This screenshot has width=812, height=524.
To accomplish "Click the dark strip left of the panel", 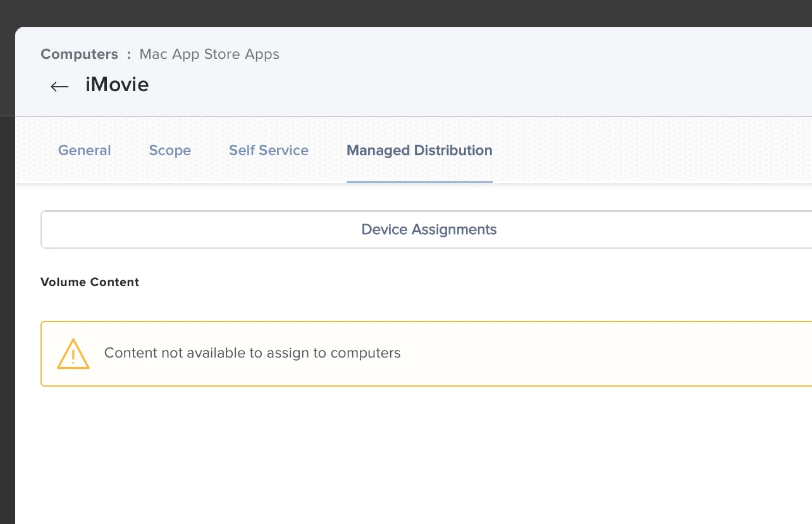I will click(x=7, y=316).
